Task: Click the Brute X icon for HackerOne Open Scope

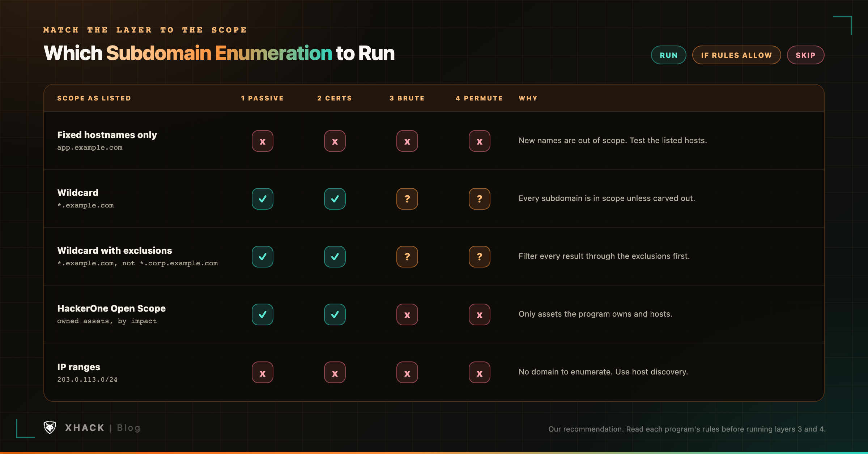Action: coord(407,314)
